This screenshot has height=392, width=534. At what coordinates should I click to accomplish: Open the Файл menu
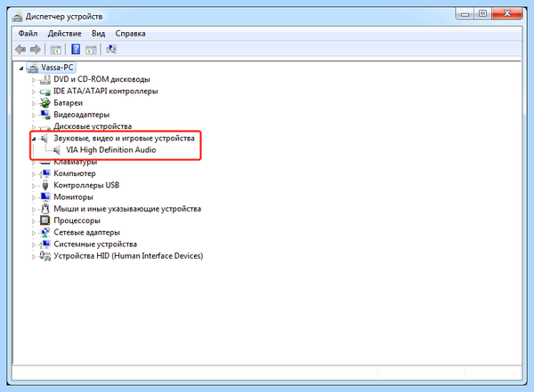(28, 34)
